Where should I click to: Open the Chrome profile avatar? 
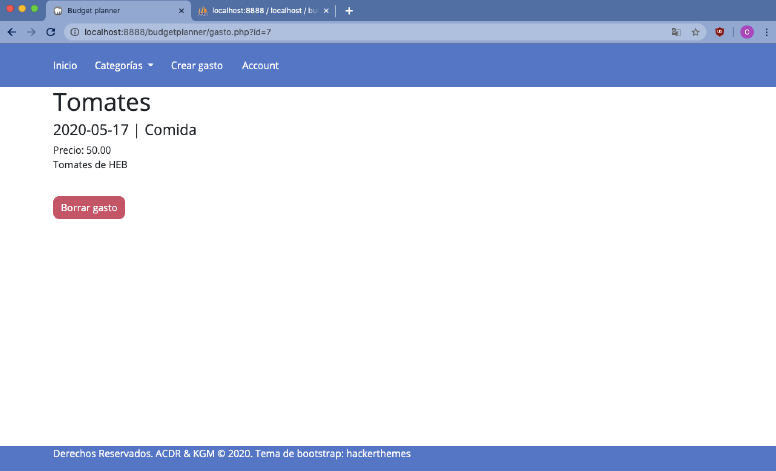(x=746, y=32)
